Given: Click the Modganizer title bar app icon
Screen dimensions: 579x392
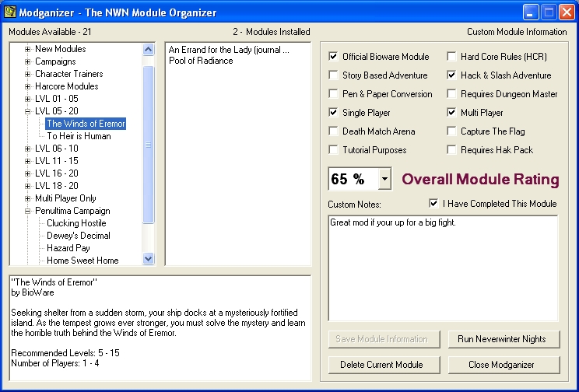Looking at the screenshot, I should [x=11, y=12].
